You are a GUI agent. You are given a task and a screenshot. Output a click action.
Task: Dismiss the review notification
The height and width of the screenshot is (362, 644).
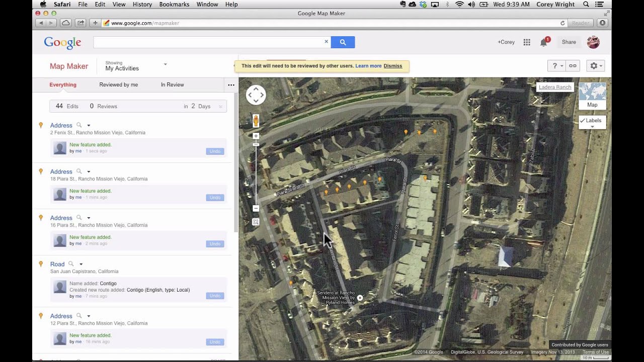pyautogui.click(x=392, y=66)
